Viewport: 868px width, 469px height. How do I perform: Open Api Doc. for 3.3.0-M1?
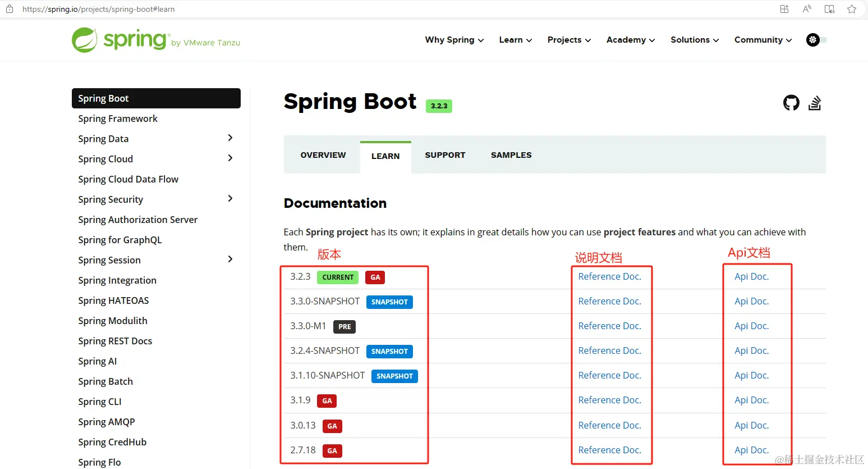[x=751, y=326]
